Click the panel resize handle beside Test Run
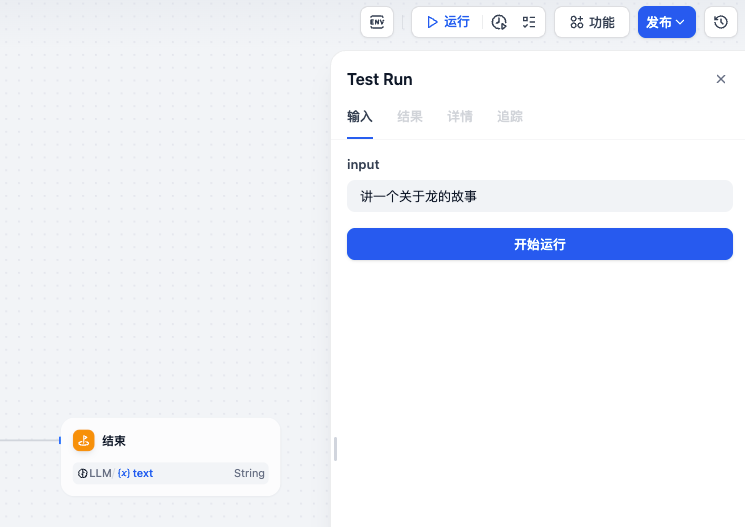This screenshot has width=745, height=527. (x=335, y=449)
